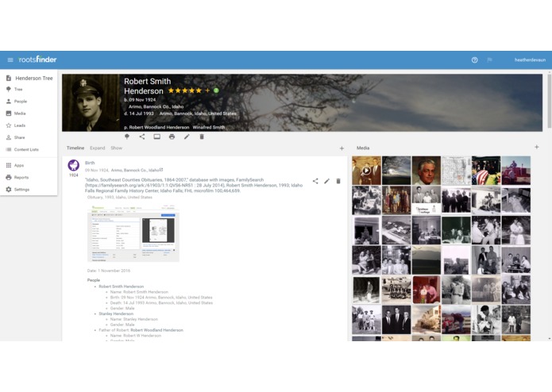Image resolution: width=552 pixels, height=392 pixels.
Task: Play the video thumbnail in Media
Action: [x=366, y=171]
